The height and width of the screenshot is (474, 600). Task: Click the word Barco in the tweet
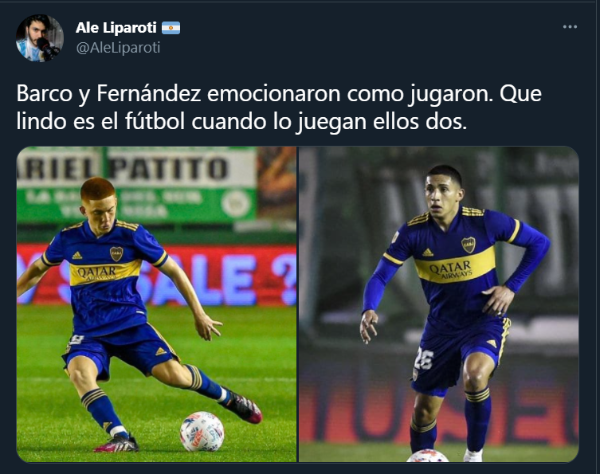tap(44, 93)
